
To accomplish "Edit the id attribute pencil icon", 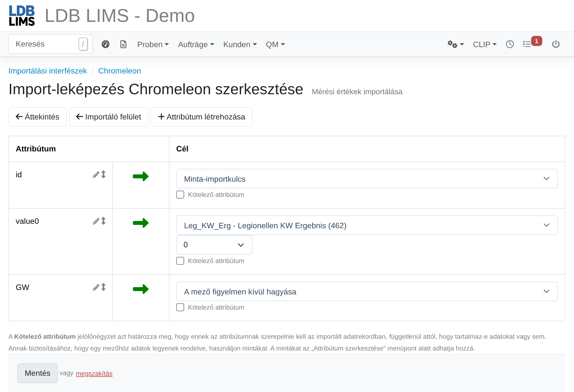I will tap(96, 175).
